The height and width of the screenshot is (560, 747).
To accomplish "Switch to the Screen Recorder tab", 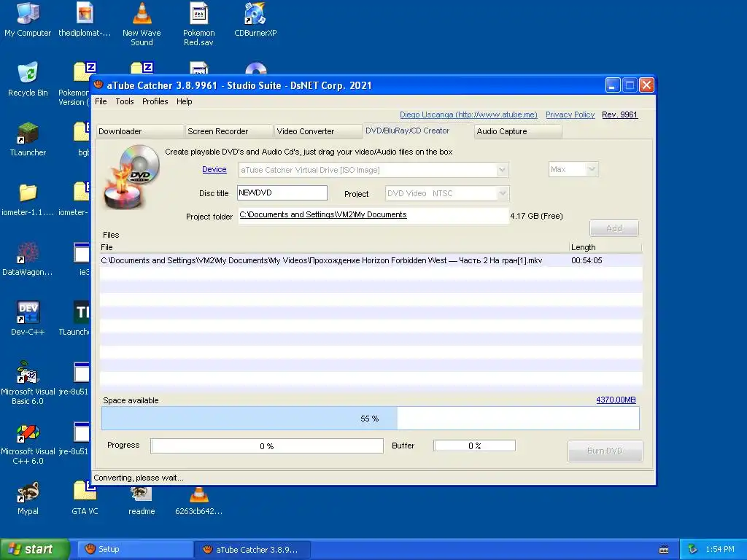I will point(228,131).
